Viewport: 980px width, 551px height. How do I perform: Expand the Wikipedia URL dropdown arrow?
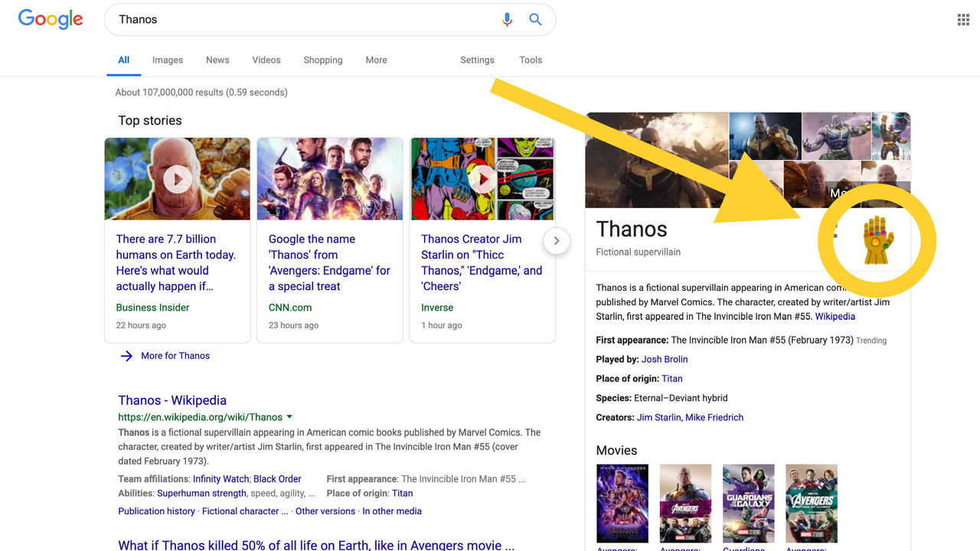coord(289,417)
